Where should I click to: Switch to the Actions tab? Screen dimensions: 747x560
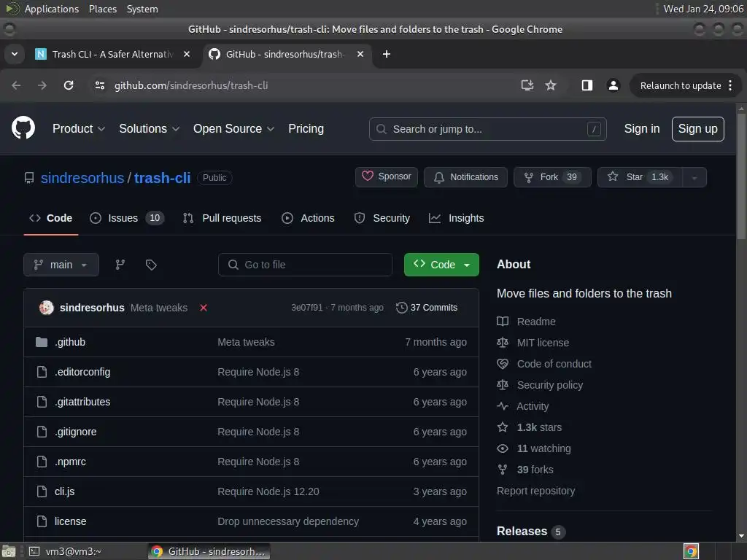point(309,218)
